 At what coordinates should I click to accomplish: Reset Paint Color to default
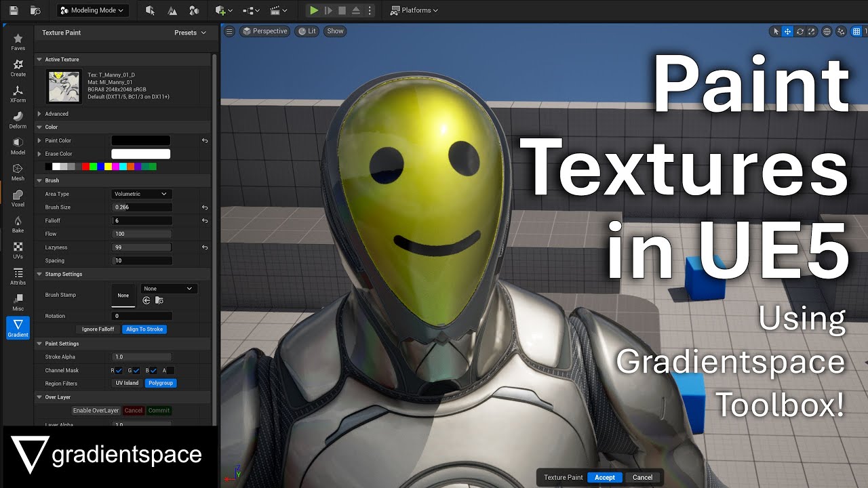[205, 140]
